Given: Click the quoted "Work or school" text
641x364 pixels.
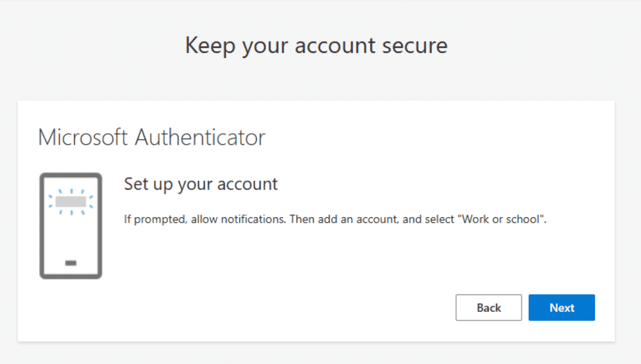Looking at the screenshot, I should click(501, 219).
